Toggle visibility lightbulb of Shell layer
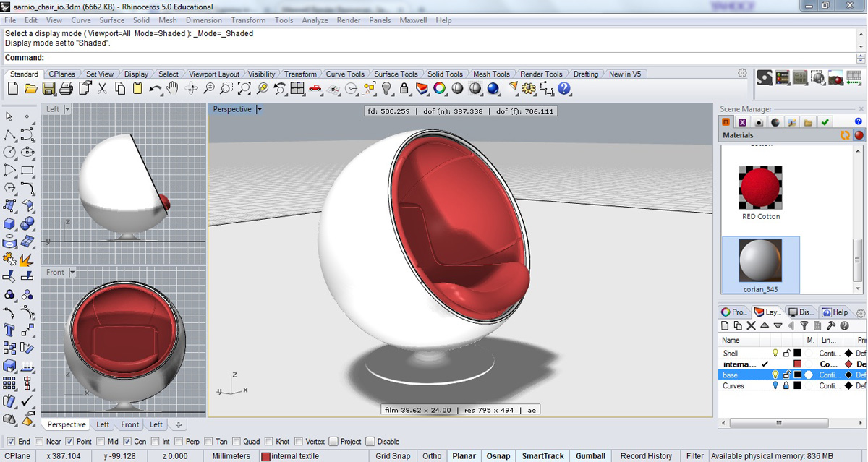This screenshot has width=868, height=462. pyautogui.click(x=775, y=354)
